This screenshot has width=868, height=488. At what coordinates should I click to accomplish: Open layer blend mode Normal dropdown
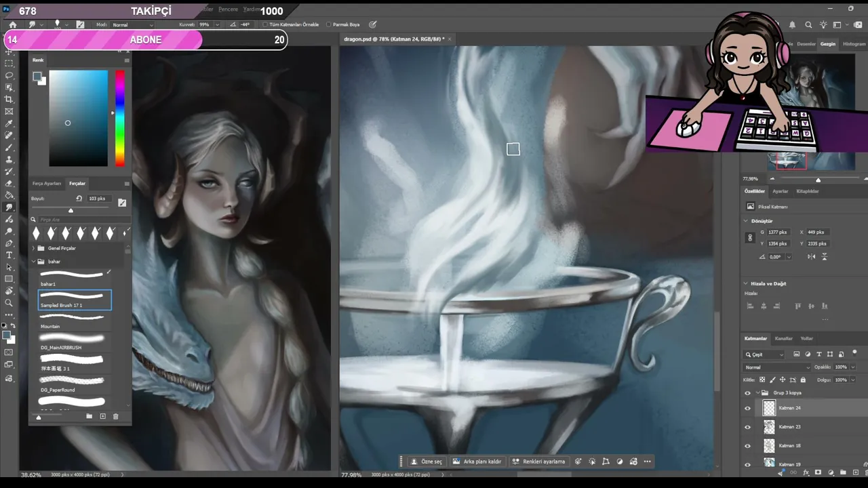[776, 367]
